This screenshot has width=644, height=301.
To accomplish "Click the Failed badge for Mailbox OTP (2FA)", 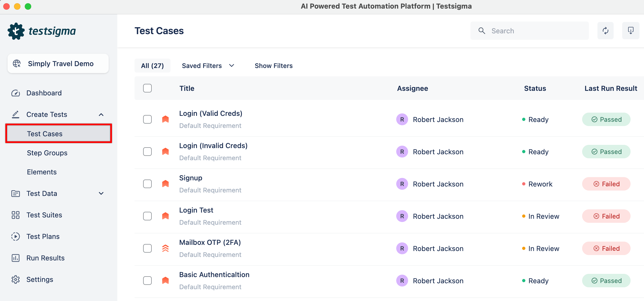I will 606,248.
